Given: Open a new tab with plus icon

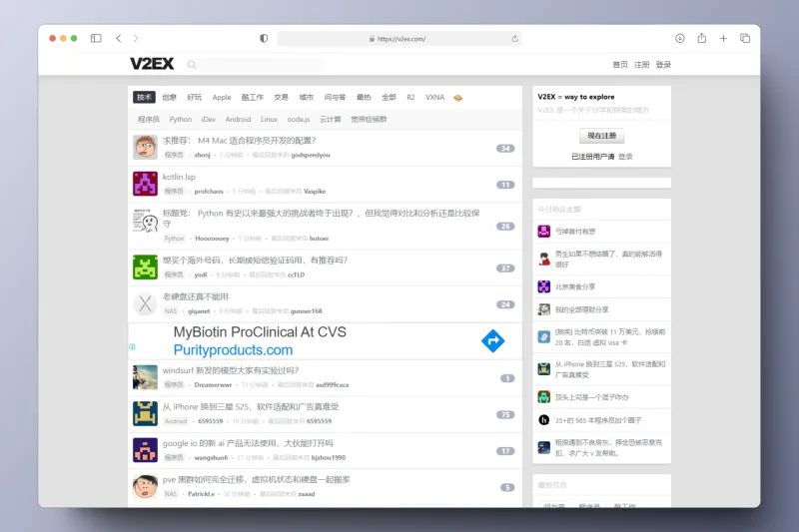Looking at the screenshot, I should pyautogui.click(x=723, y=38).
